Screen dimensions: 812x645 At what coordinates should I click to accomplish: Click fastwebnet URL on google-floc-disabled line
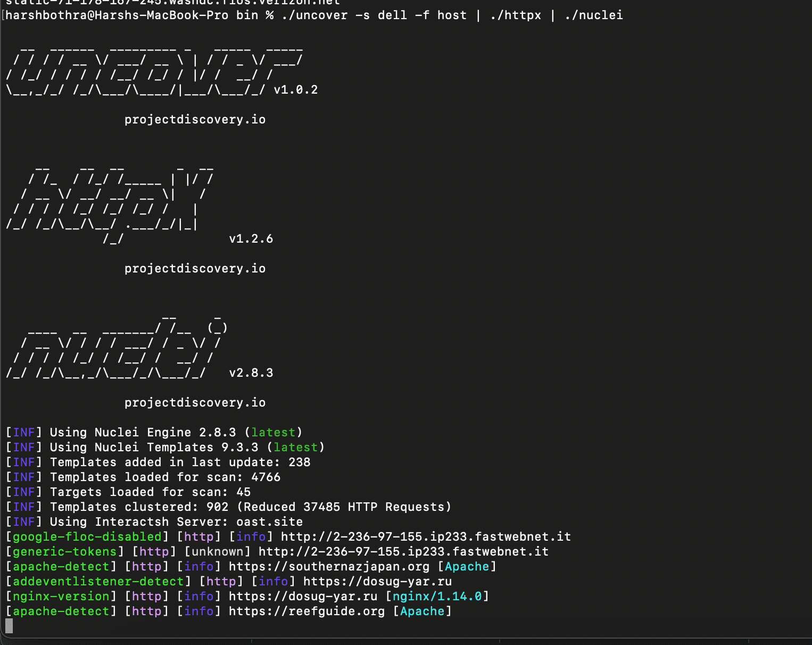(426, 536)
